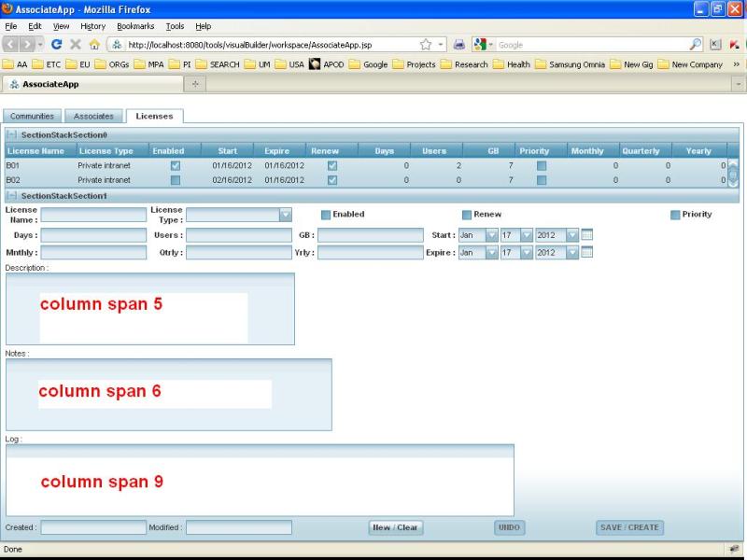Screen dimensions: 747x560
Task: Open the License Type dropdown
Action: (286, 215)
